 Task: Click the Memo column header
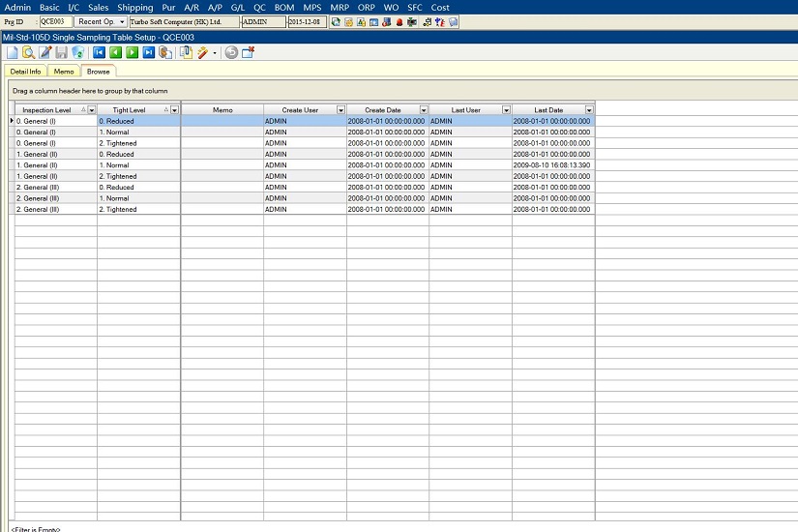click(x=222, y=110)
